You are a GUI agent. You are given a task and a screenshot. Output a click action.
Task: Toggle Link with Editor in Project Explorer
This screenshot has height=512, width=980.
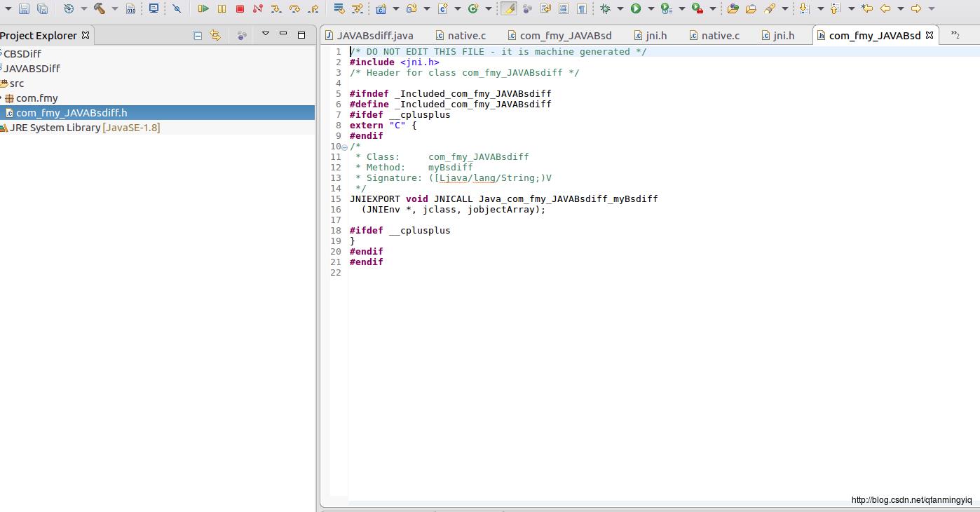(x=215, y=35)
